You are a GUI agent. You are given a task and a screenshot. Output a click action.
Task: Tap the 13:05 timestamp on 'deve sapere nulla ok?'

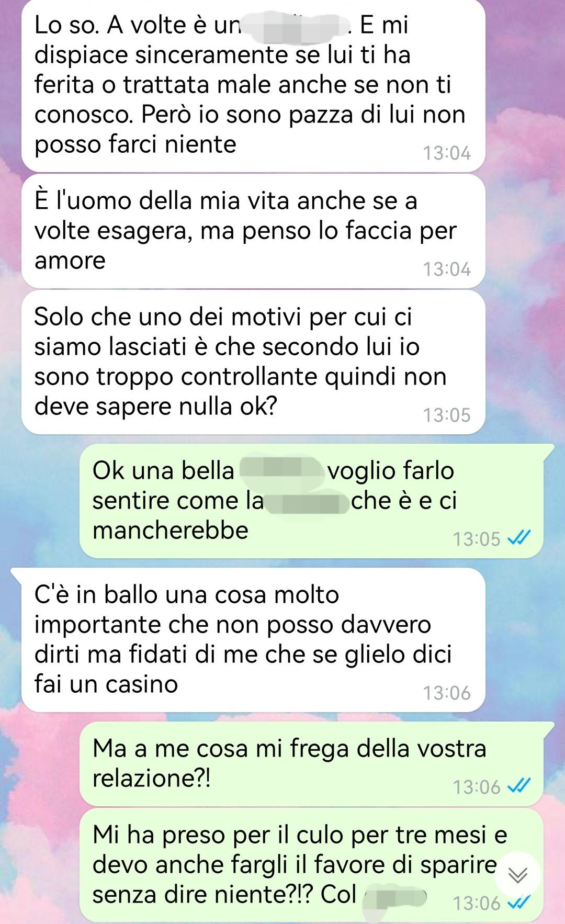pos(447,415)
